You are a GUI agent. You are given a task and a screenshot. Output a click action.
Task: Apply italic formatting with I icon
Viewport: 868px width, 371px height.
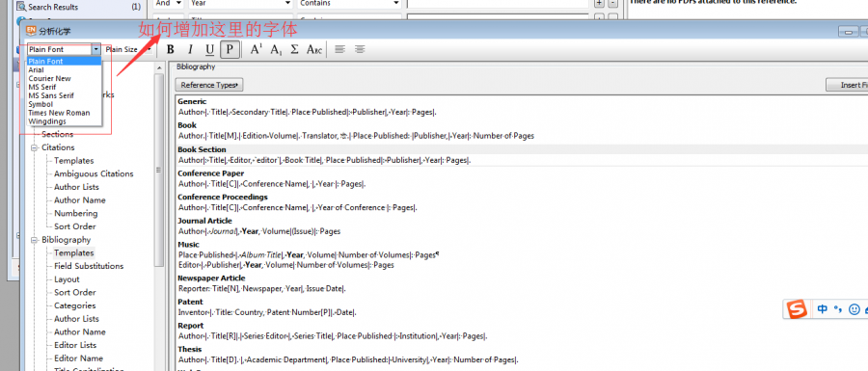[x=190, y=50]
